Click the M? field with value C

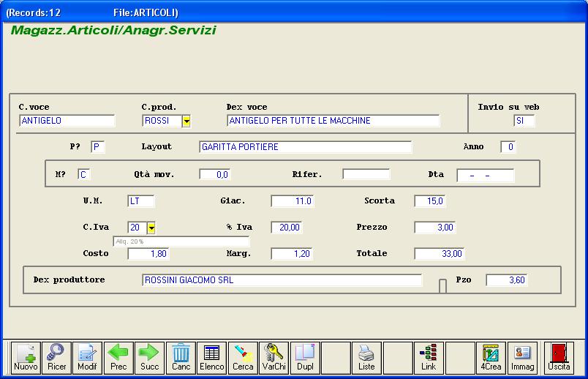coord(84,174)
